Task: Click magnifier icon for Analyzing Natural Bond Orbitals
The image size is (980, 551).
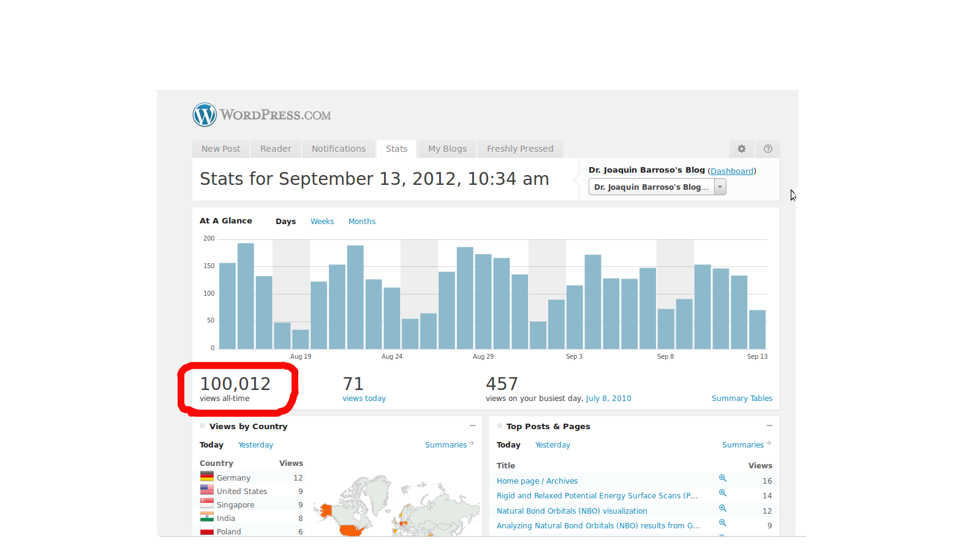Action: pyautogui.click(x=723, y=523)
